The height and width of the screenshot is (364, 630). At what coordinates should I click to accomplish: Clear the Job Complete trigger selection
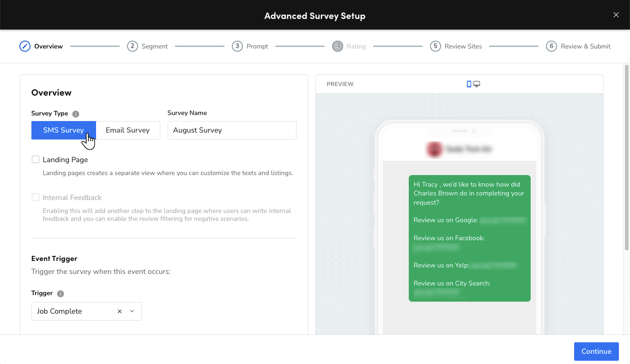120,311
